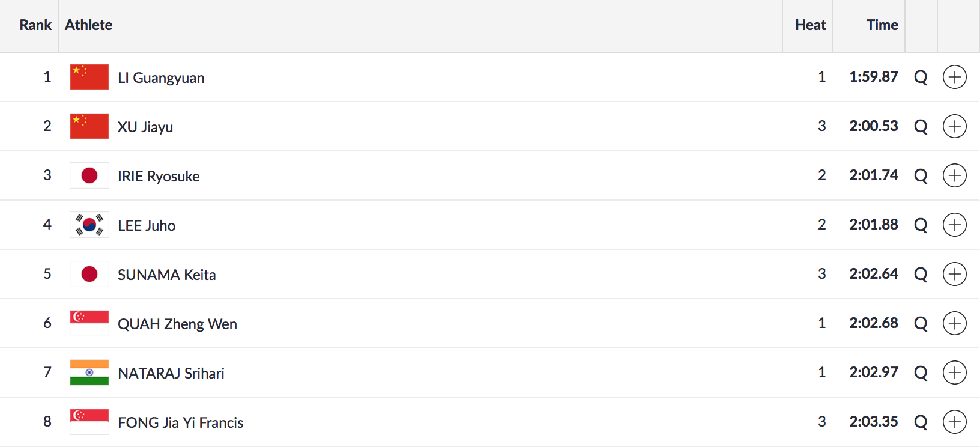This screenshot has width=980, height=447.
Task: Click the Japan flag next to IRIE Ryosuke
Action: tap(89, 175)
